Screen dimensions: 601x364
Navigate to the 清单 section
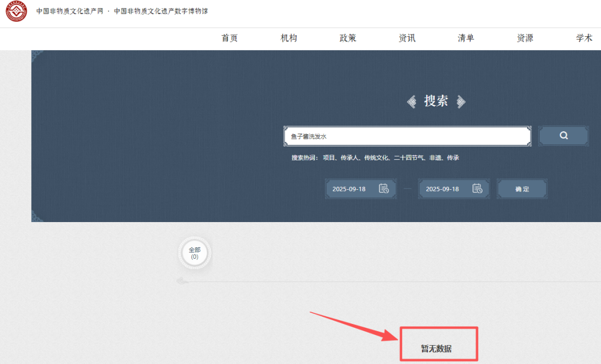pos(466,38)
